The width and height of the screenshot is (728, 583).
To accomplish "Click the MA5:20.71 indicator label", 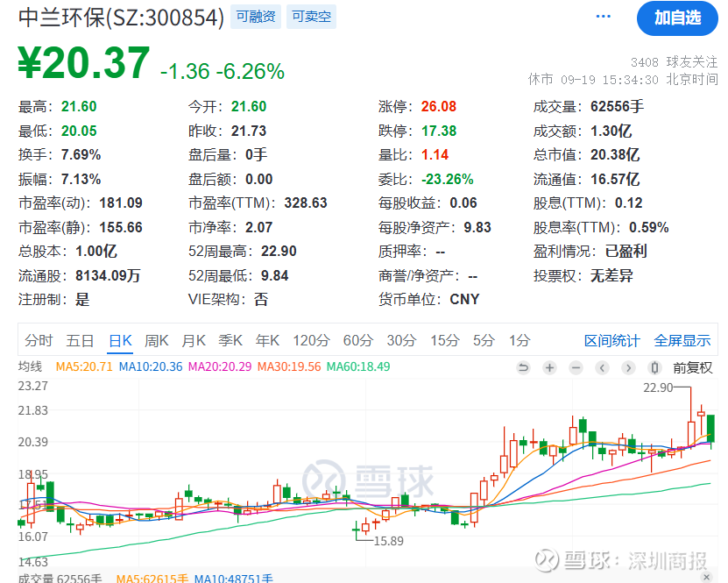I will click(x=84, y=366).
